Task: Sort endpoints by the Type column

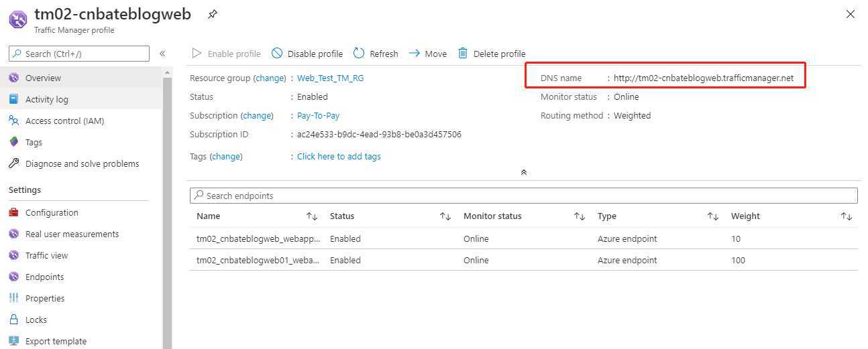Action: coord(713,216)
